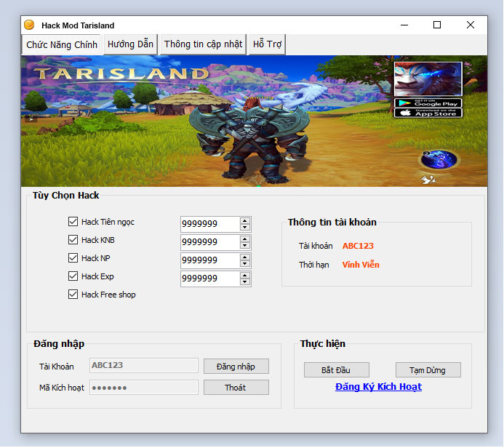504x448 pixels.
Task: Click the Vĩnh Viễn expiry text
Action: (x=361, y=265)
